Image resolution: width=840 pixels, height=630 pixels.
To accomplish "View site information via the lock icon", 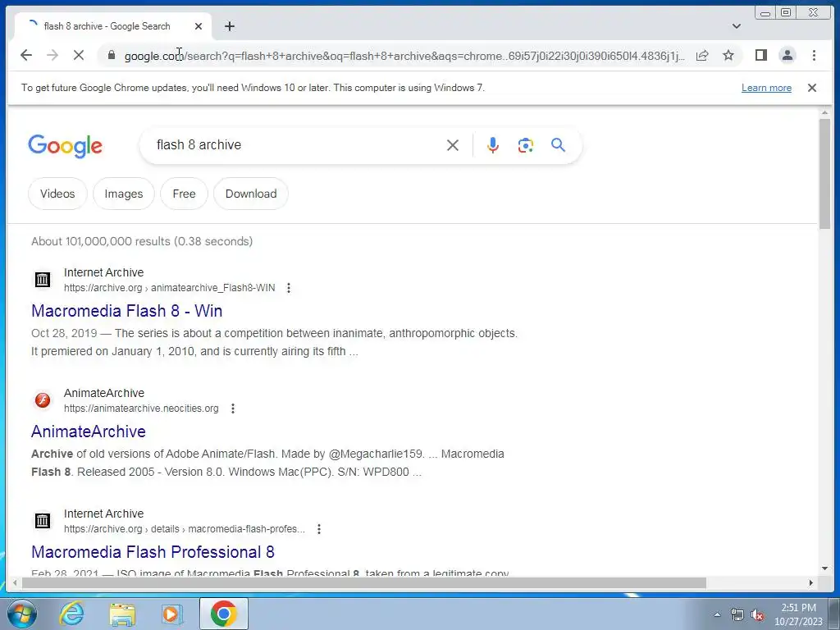I will coord(112,55).
